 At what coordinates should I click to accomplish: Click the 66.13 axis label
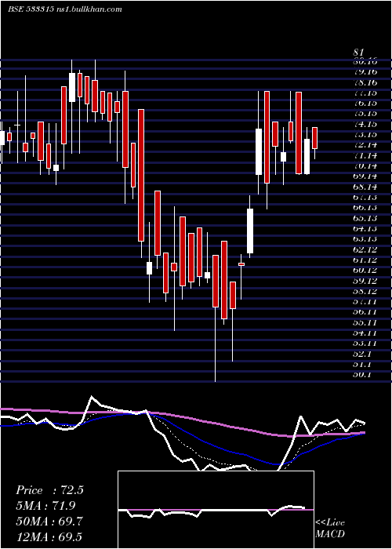(x=365, y=208)
